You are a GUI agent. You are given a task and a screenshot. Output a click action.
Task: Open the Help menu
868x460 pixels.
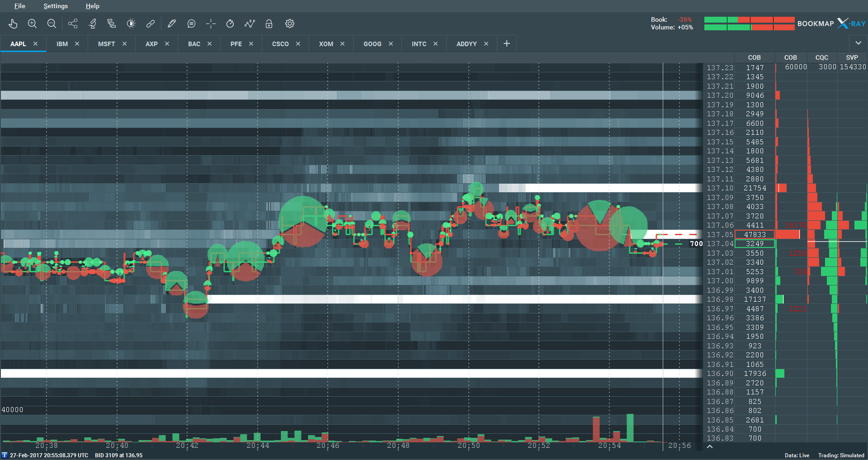[93, 6]
